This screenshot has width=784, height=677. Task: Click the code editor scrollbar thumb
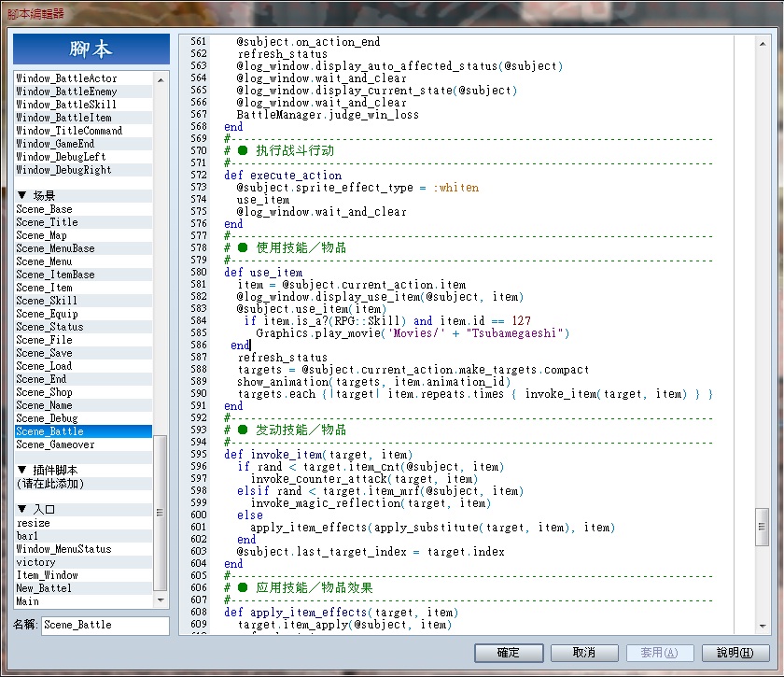(762, 527)
